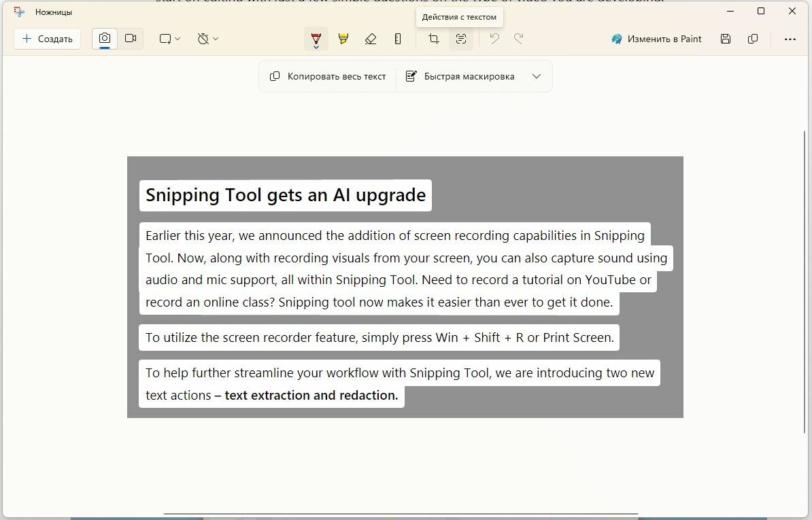Open the snip shape mode dropdown
Image resolution: width=812 pixels, height=520 pixels.
(x=169, y=39)
